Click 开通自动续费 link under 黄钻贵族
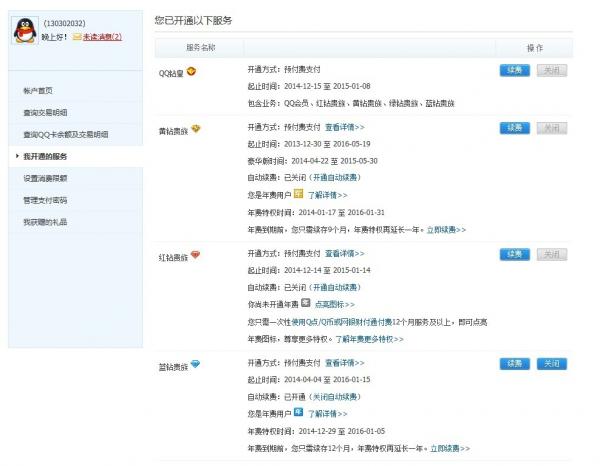This screenshot has height=466, width=600. pyautogui.click(x=335, y=178)
